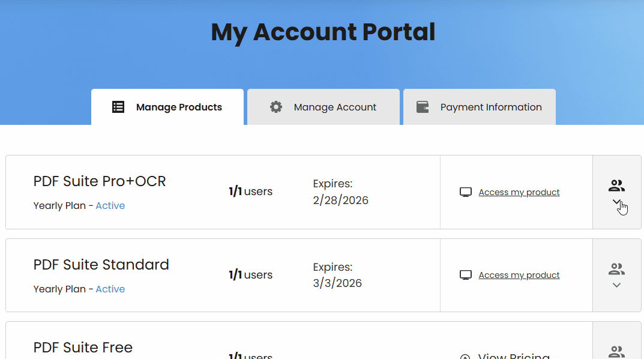Select the PDF Suite Free product title
The height and width of the screenshot is (359, 644).
click(x=83, y=348)
